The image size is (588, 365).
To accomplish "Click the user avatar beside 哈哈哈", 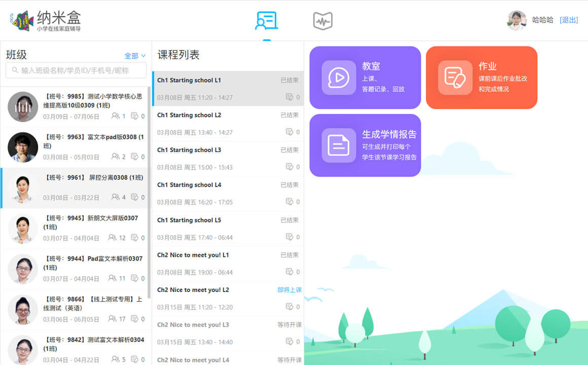I will pos(517,20).
